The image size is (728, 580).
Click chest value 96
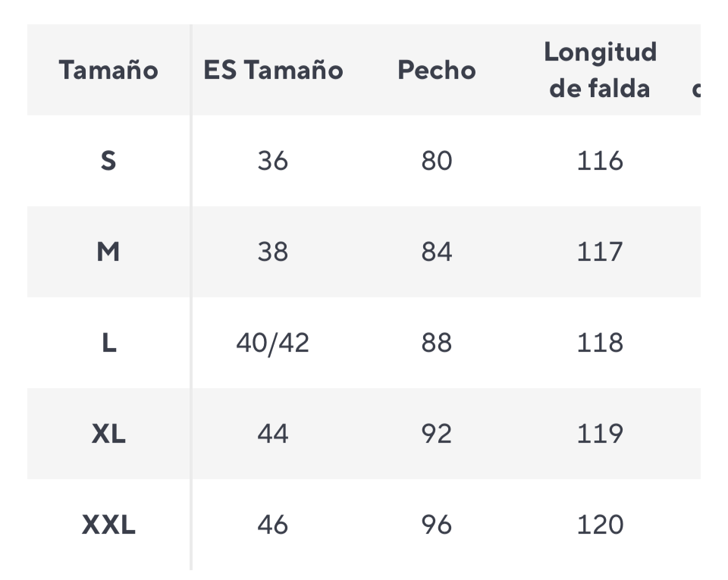click(437, 525)
